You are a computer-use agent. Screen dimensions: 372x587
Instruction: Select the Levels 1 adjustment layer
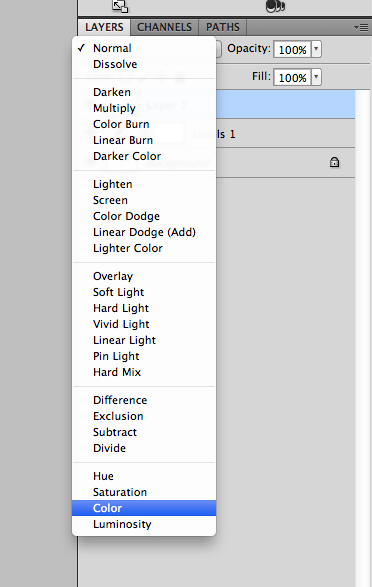pos(285,134)
